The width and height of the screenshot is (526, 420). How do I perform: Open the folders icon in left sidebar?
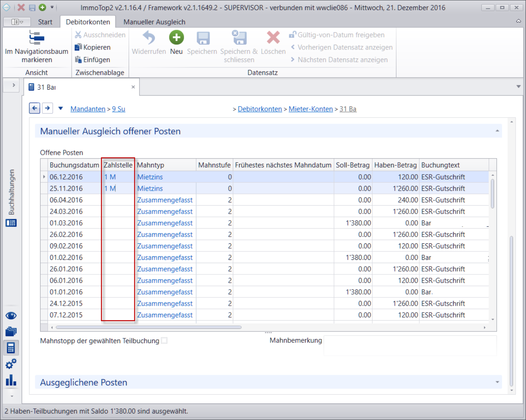(11, 331)
